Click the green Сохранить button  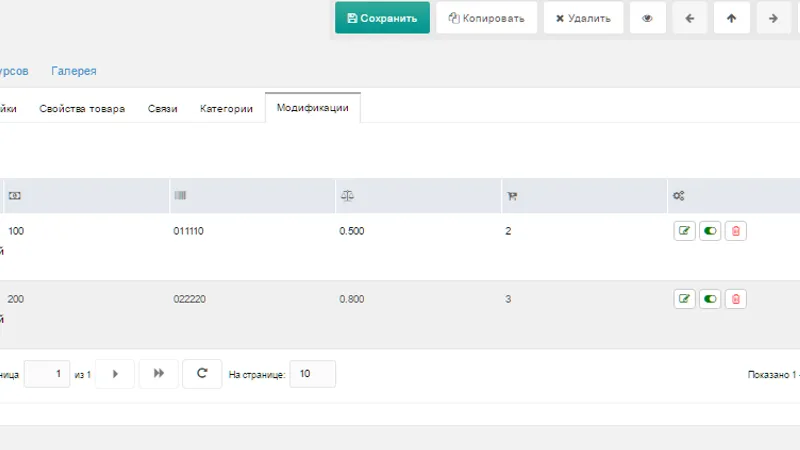tap(382, 18)
